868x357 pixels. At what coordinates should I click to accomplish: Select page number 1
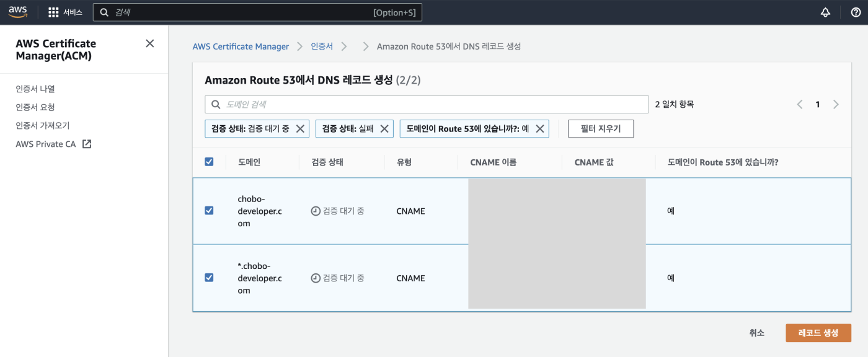pos(818,104)
